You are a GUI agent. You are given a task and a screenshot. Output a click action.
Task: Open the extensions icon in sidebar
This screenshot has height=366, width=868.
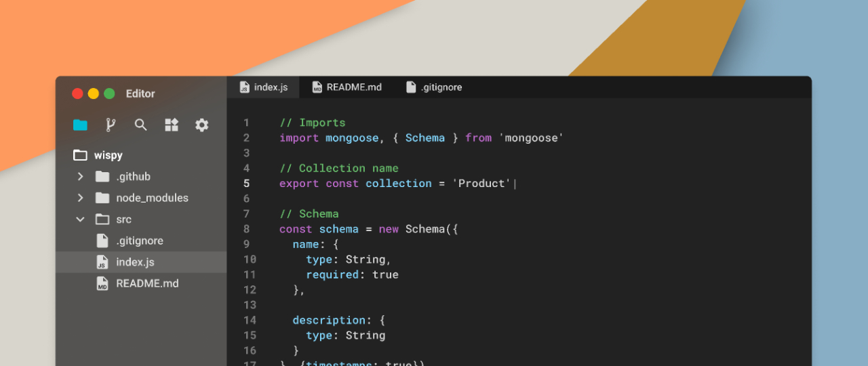tap(172, 125)
